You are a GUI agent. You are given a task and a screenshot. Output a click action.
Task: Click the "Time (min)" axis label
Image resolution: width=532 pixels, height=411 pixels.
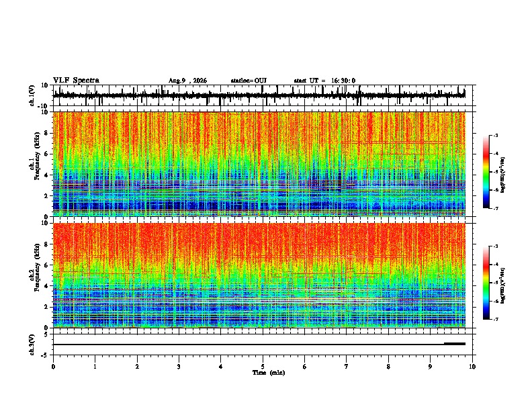click(x=269, y=373)
